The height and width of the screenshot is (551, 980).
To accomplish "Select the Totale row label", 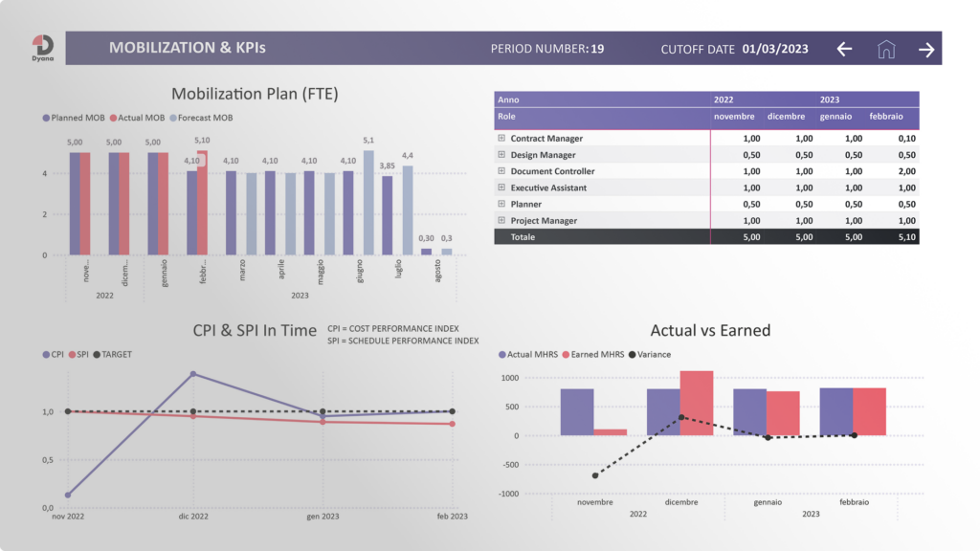I will pos(523,237).
